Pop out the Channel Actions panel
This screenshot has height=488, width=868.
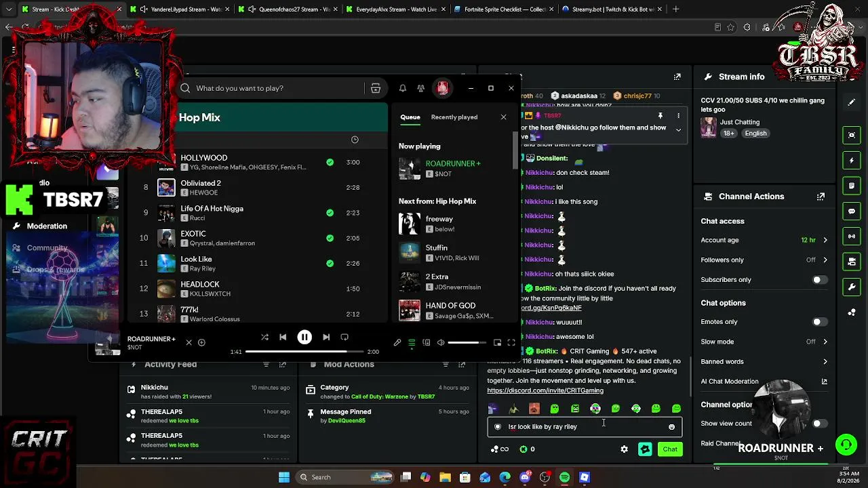(x=821, y=197)
